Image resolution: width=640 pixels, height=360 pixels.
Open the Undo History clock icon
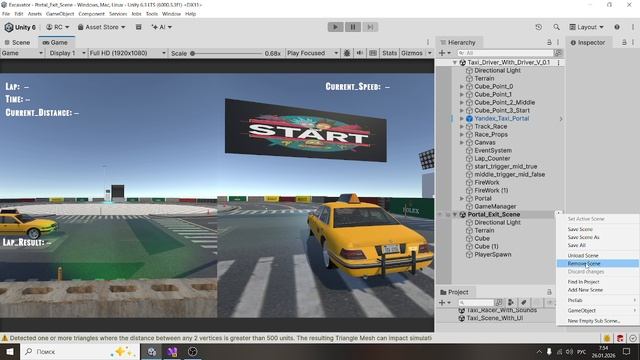[539, 27]
